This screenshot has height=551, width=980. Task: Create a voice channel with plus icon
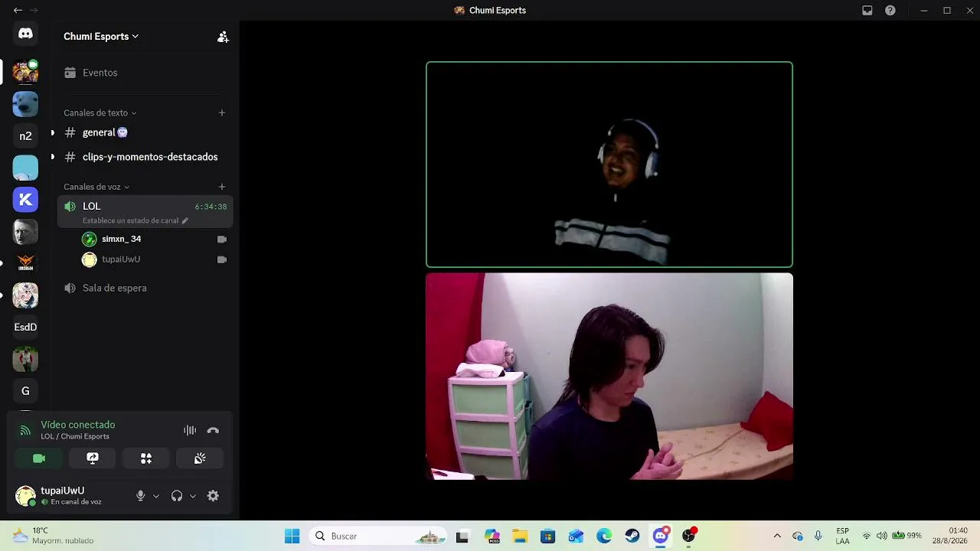[x=222, y=187]
